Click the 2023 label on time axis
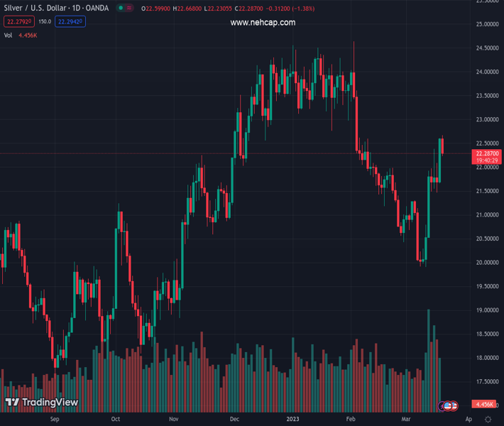 [292, 420]
